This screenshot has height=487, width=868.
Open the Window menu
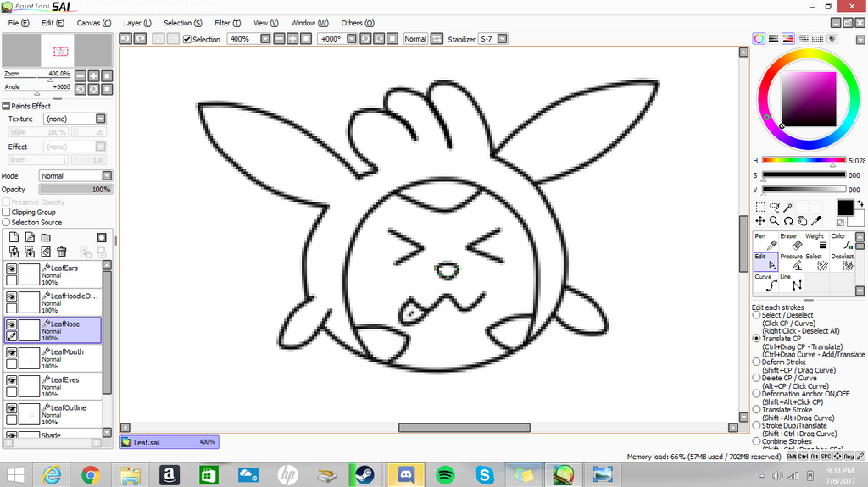point(309,23)
